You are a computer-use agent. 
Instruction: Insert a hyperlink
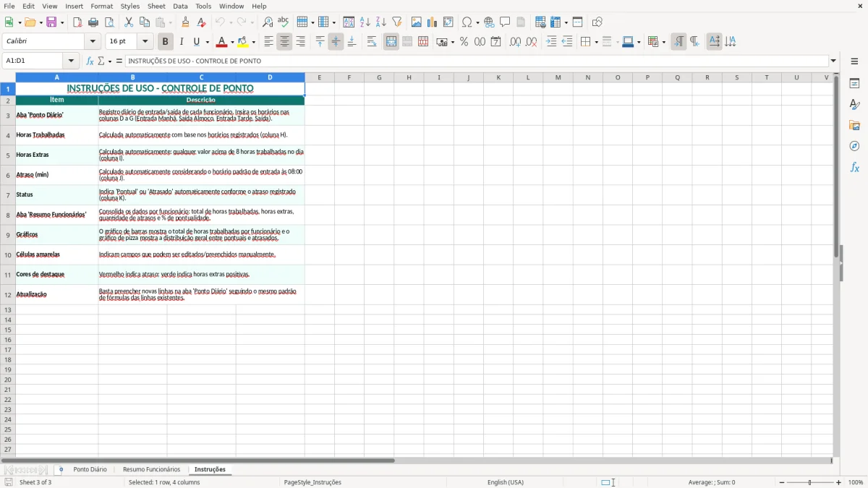tap(489, 22)
